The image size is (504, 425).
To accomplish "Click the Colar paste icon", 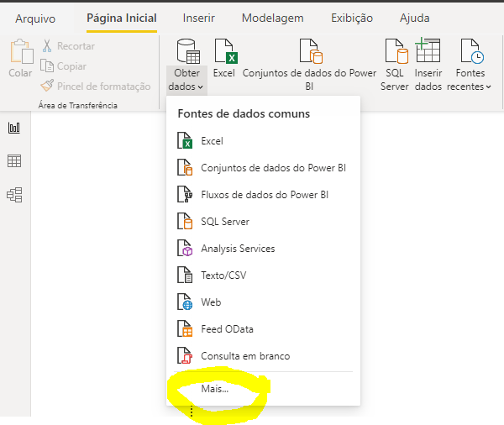I will point(22,51).
